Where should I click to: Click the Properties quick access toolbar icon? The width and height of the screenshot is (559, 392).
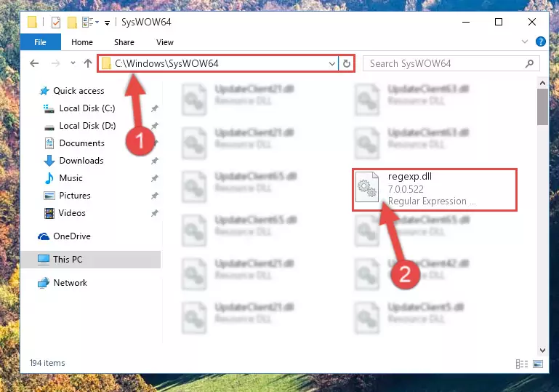click(56, 23)
